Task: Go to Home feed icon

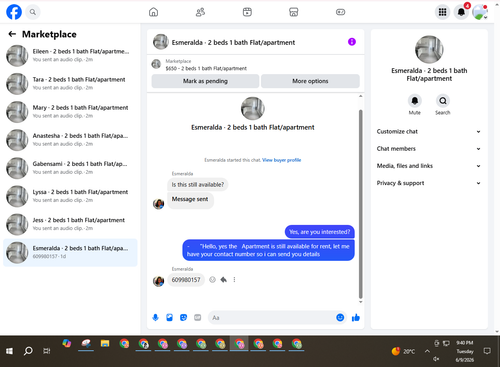Action: click(x=153, y=12)
